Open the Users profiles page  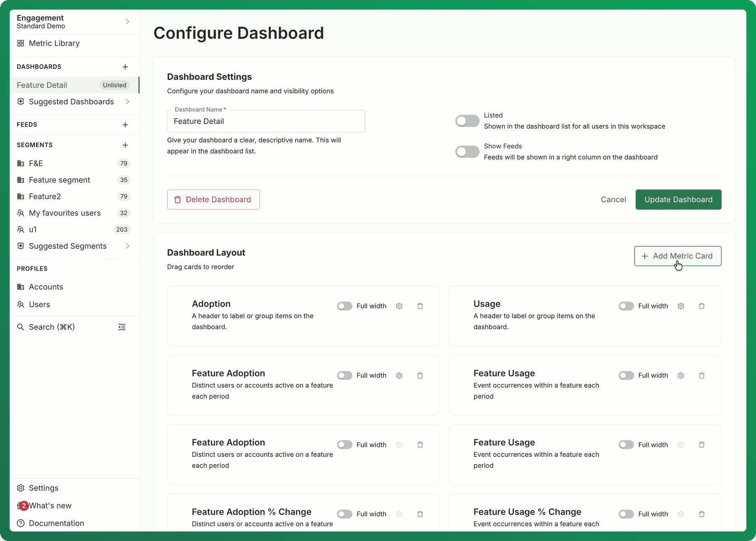pyautogui.click(x=74, y=304)
